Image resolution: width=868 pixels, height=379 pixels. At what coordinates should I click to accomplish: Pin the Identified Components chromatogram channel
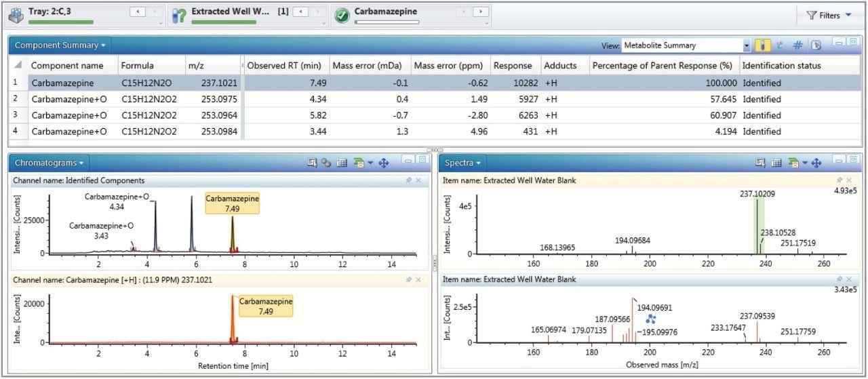click(x=409, y=180)
